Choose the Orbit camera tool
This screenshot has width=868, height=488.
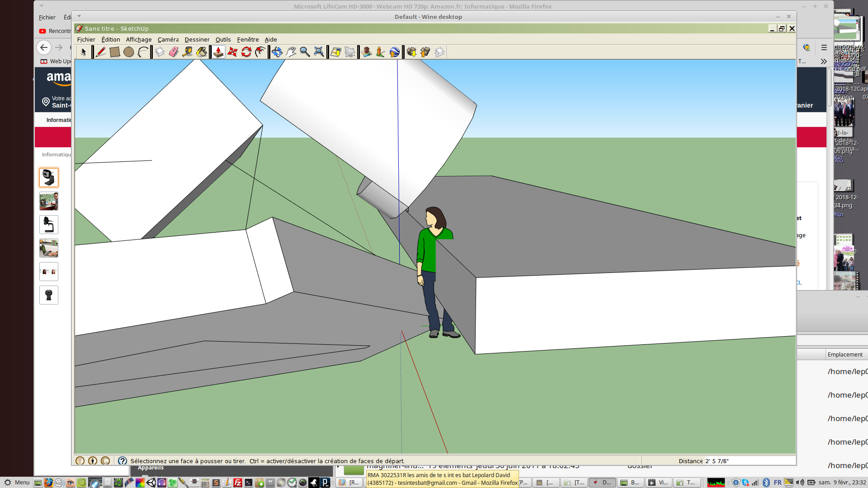pos(277,52)
